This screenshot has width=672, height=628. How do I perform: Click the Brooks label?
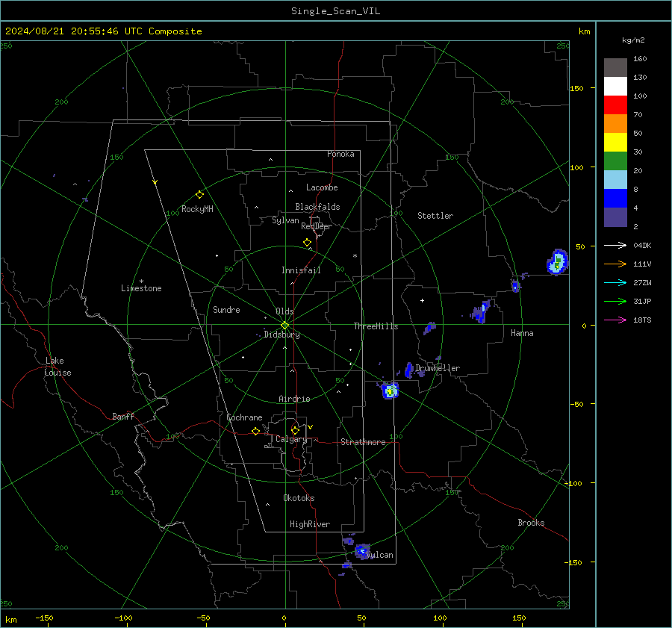click(x=531, y=523)
